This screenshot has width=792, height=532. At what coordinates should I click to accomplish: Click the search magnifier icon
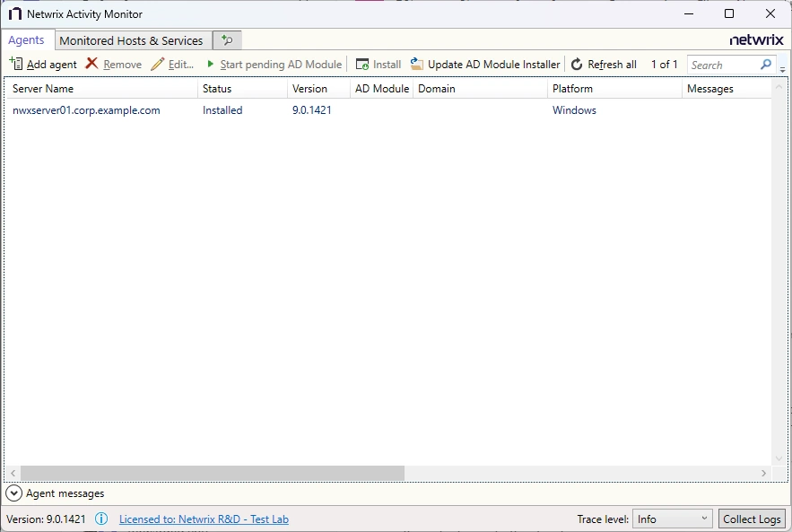point(766,65)
